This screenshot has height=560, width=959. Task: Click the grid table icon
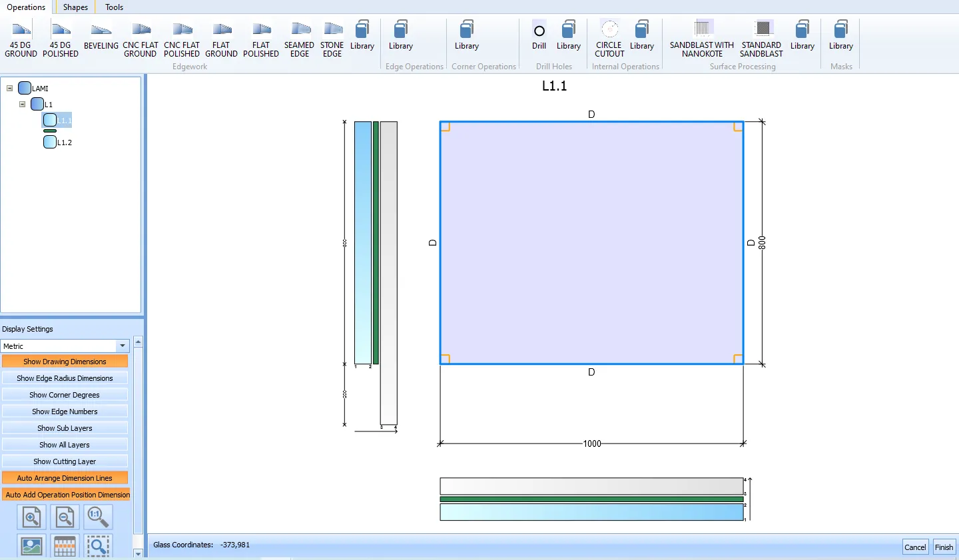click(65, 546)
